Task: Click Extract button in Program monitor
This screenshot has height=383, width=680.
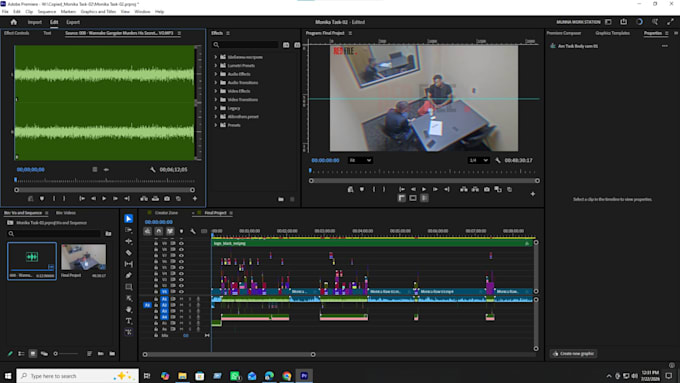Action: (x=475, y=190)
